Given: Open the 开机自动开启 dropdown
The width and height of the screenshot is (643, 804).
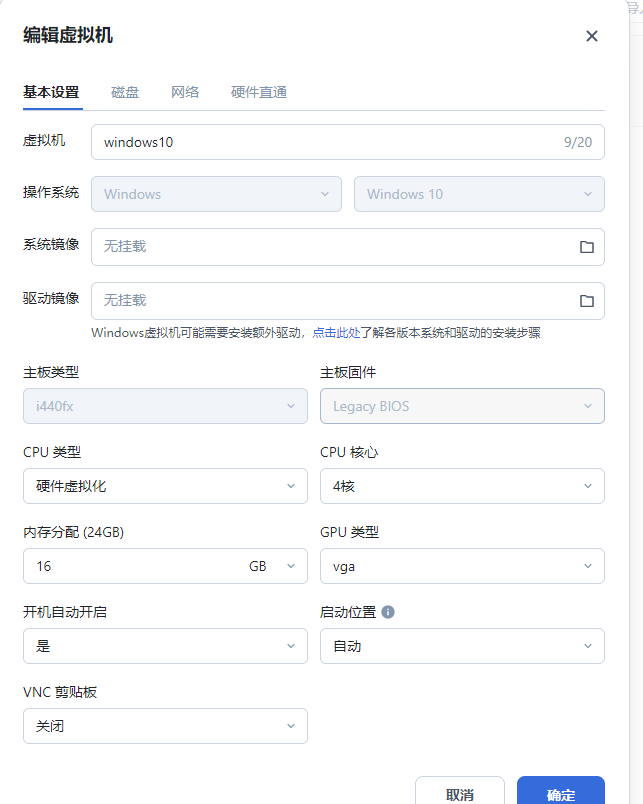Looking at the screenshot, I should pyautogui.click(x=165, y=646).
